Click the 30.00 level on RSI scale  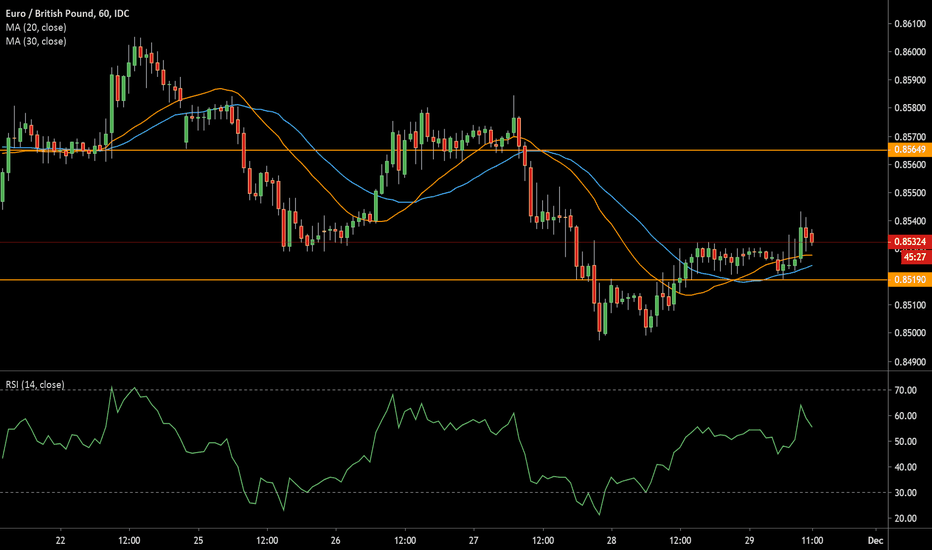pos(908,492)
